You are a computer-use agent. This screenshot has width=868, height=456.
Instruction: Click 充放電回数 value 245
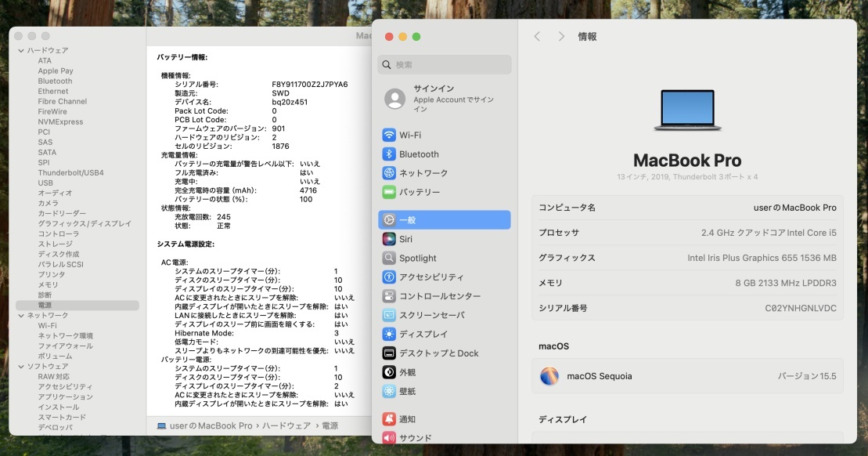(224, 217)
